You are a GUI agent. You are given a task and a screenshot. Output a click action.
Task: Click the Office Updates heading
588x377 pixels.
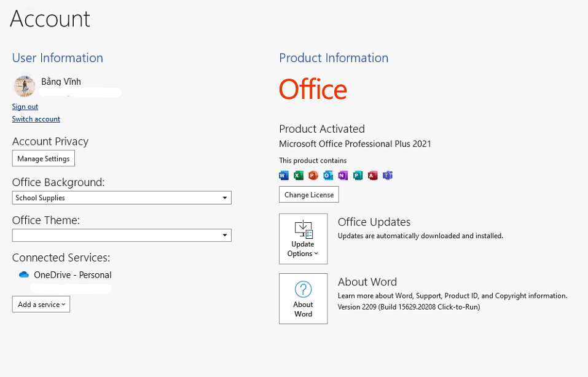coord(374,222)
